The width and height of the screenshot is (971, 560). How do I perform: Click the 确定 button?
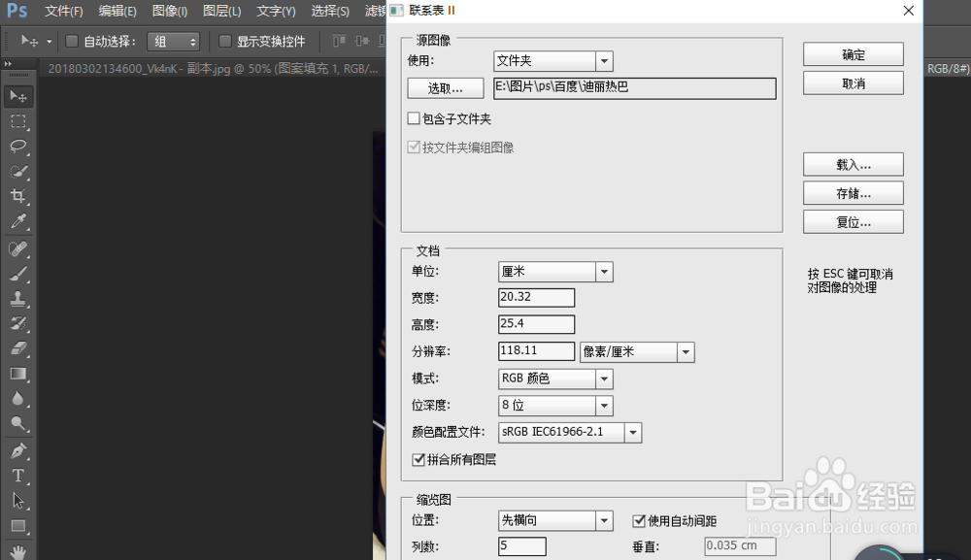[x=852, y=54]
